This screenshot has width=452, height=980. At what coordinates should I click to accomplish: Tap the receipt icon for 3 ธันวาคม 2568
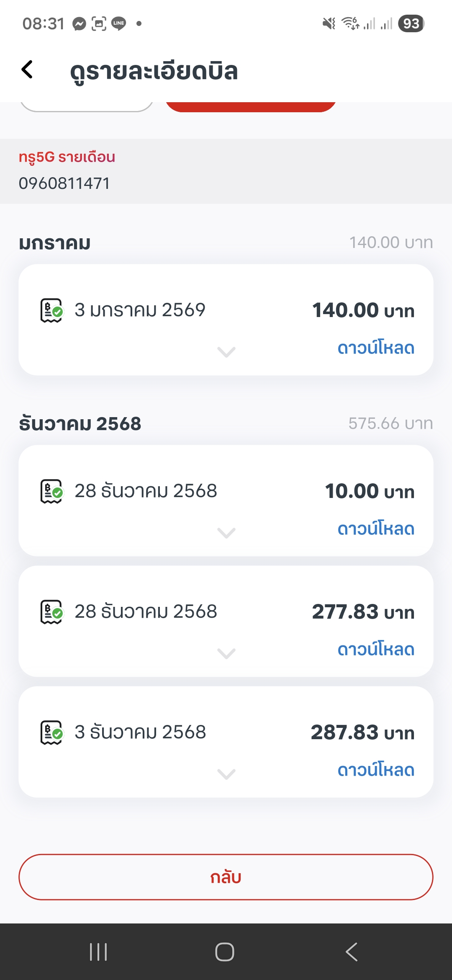pos(51,732)
